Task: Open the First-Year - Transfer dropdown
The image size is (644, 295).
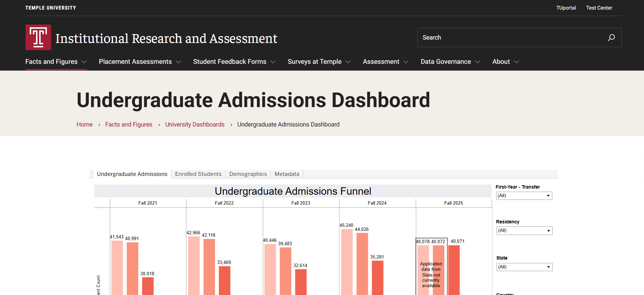Action: [x=524, y=196]
